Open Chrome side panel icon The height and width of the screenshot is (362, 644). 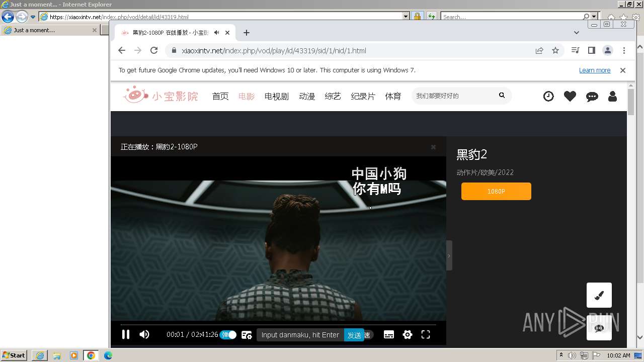[x=592, y=50]
